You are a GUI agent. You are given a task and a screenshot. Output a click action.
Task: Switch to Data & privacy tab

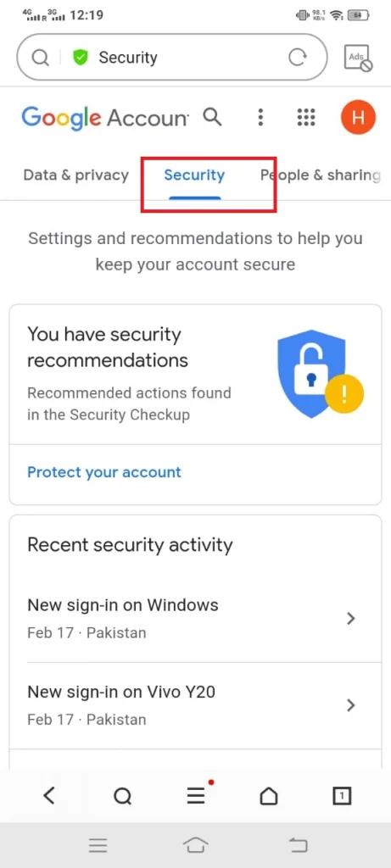pyautogui.click(x=75, y=175)
